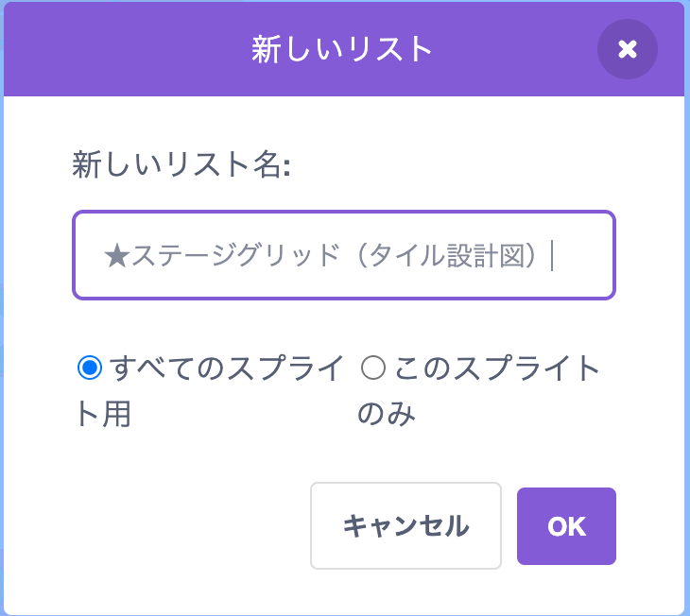
Task: Click the すべてのスプライト label text
Action: pos(227,368)
